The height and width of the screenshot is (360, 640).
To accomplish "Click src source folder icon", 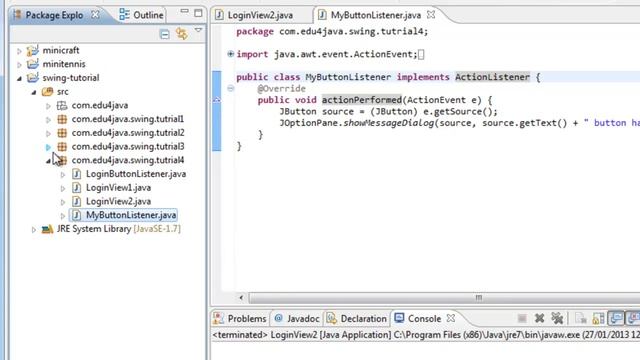I will (47, 91).
